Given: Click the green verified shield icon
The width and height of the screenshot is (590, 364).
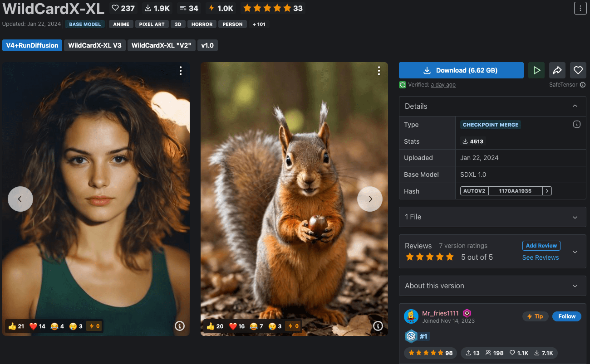Looking at the screenshot, I should pos(403,85).
